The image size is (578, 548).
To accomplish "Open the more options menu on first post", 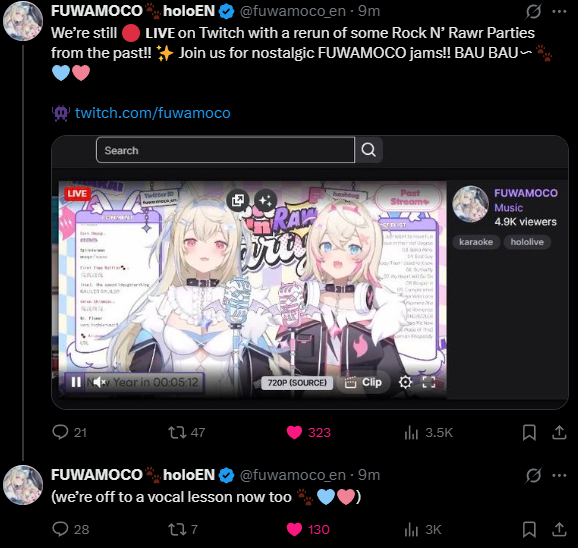I will [559, 11].
